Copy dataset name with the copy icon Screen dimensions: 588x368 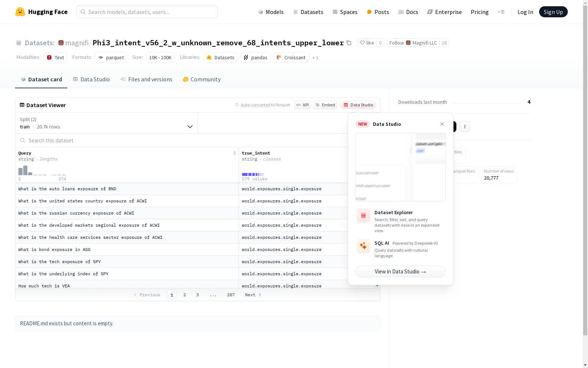pyautogui.click(x=349, y=43)
